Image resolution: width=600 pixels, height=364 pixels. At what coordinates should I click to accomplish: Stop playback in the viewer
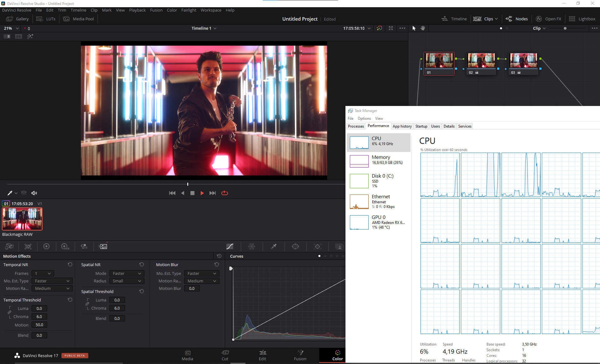192,193
